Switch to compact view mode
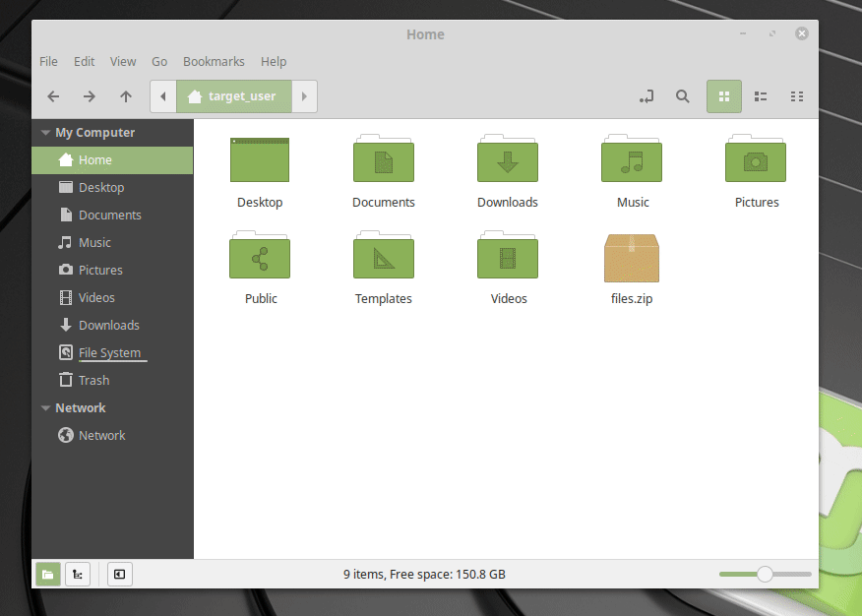The image size is (862, 616). click(797, 96)
